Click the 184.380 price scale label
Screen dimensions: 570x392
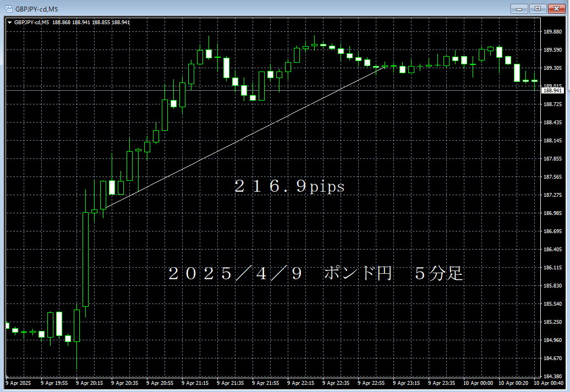[x=551, y=376]
